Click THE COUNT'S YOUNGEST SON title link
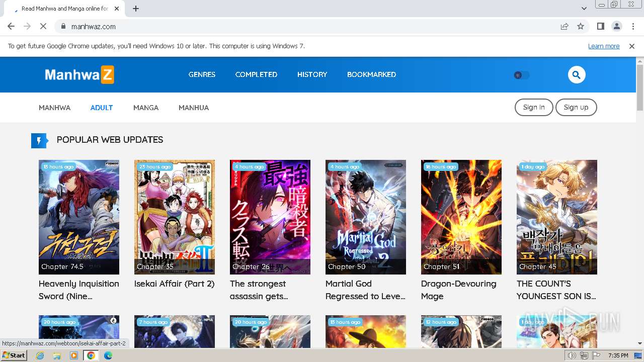Image resolution: width=644 pixels, height=362 pixels. click(556, 290)
